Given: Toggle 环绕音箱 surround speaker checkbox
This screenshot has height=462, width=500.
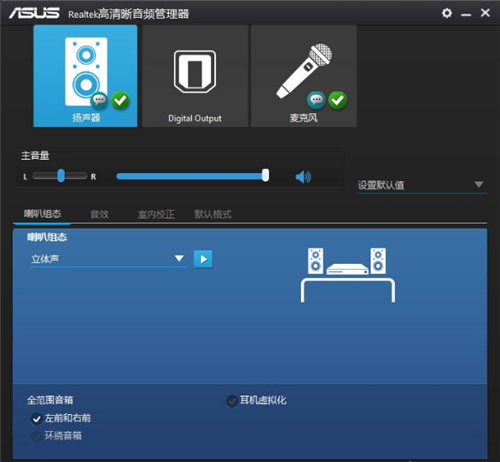Looking at the screenshot, I should [x=36, y=436].
